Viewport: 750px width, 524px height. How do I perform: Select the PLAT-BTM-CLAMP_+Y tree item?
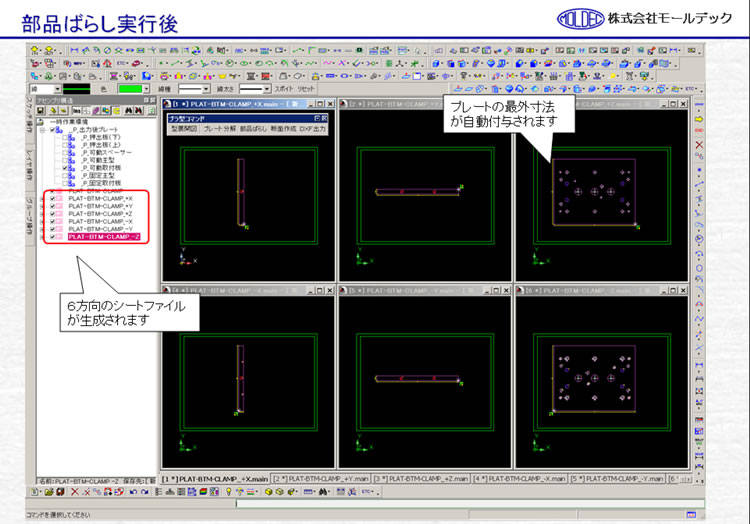tap(100, 208)
